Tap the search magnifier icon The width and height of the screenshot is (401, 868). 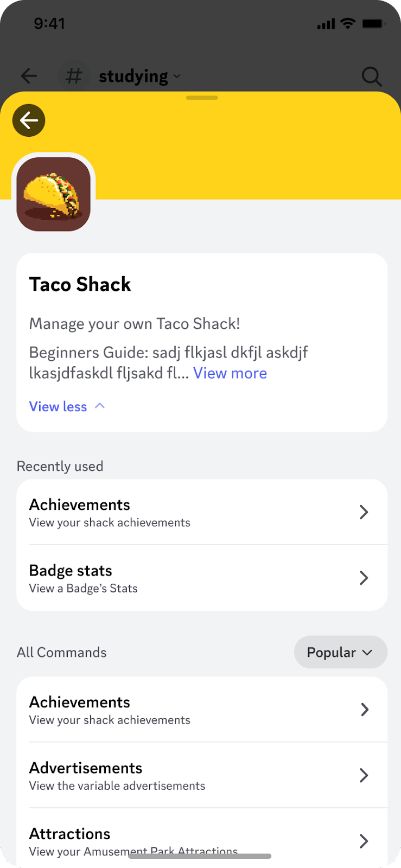click(372, 76)
